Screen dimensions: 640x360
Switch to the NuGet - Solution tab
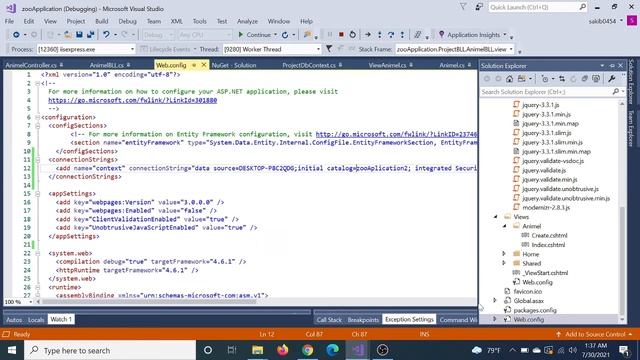pos(234,65)
